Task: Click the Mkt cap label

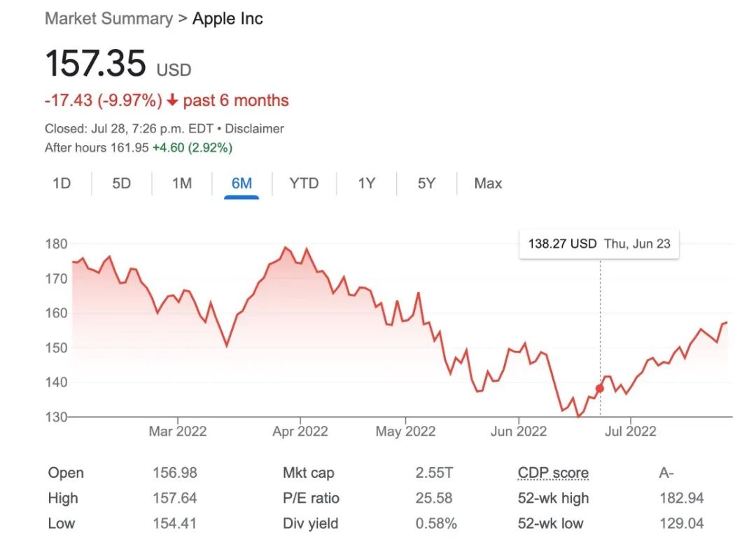Action: (x=309, y=473)
